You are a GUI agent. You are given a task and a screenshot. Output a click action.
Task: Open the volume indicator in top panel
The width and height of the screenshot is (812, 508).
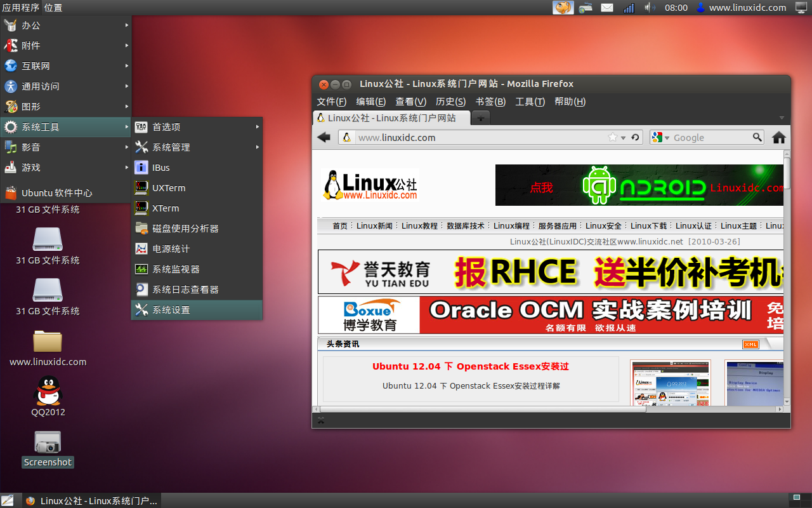coord(650,8)
